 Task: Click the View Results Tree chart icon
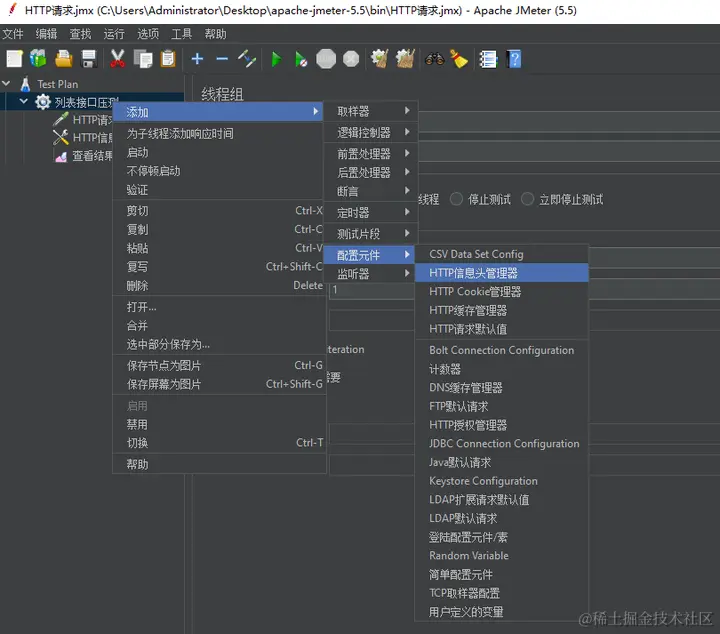(x=61, y=156)
